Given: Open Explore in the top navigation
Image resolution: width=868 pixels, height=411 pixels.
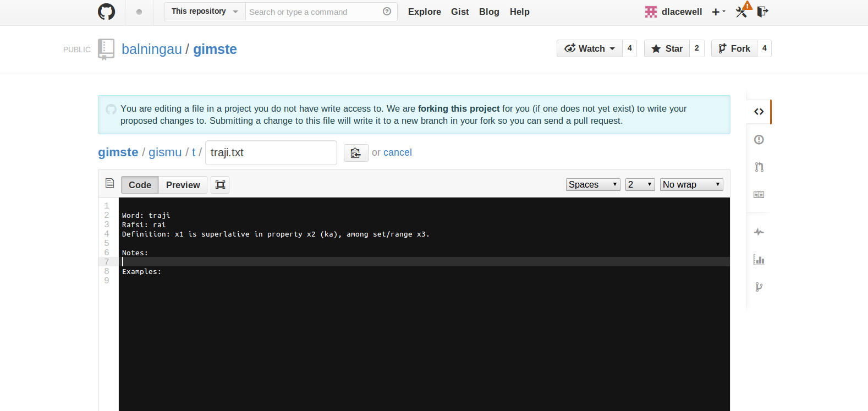Looking at the screenshot, I should (x=425, y=12).
